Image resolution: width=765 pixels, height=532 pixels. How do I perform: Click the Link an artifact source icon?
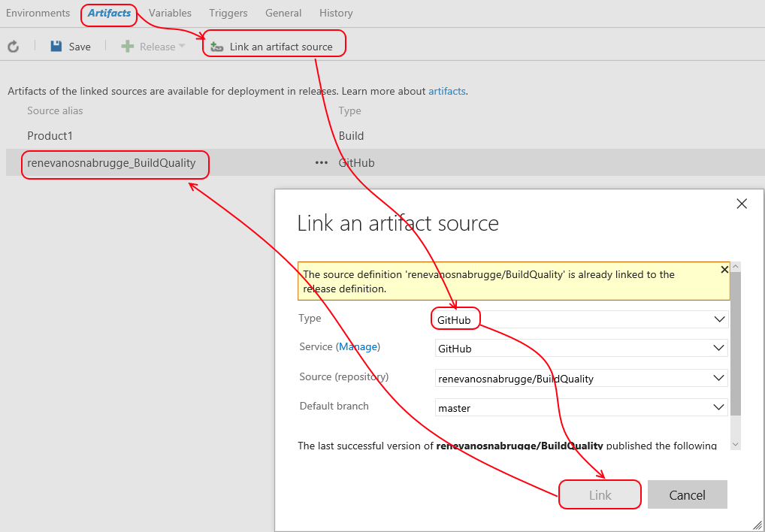tap(217, 47)
